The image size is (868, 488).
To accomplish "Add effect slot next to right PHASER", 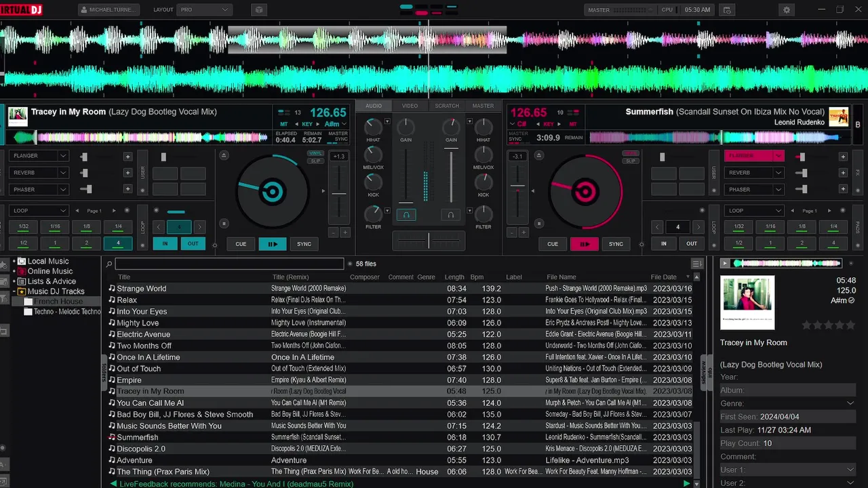I will [x=843, y=190].
